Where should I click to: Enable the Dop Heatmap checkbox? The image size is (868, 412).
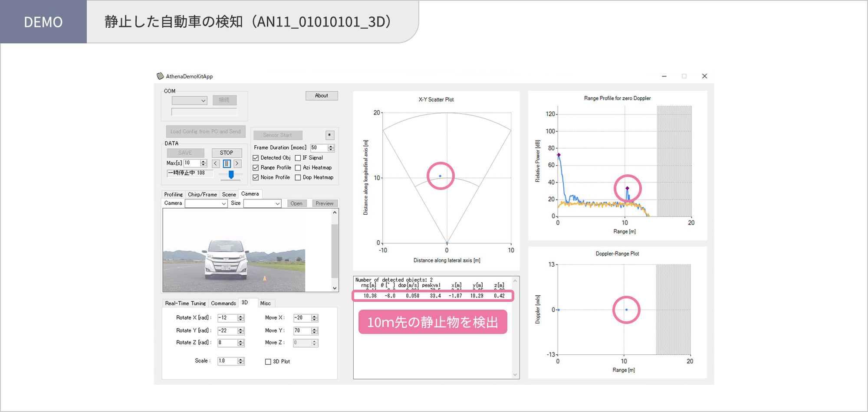pyautogui.click(x=298, y=177)
